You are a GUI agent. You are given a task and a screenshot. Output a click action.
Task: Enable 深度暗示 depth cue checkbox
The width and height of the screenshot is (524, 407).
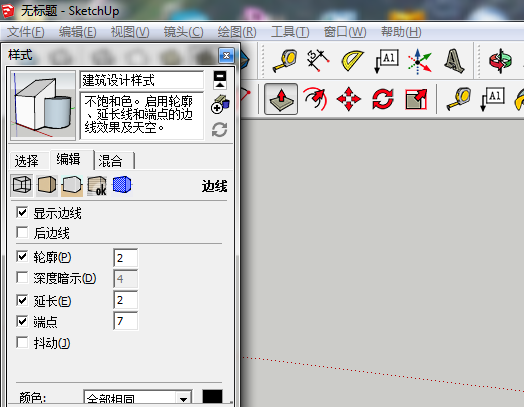pos(22,277)
